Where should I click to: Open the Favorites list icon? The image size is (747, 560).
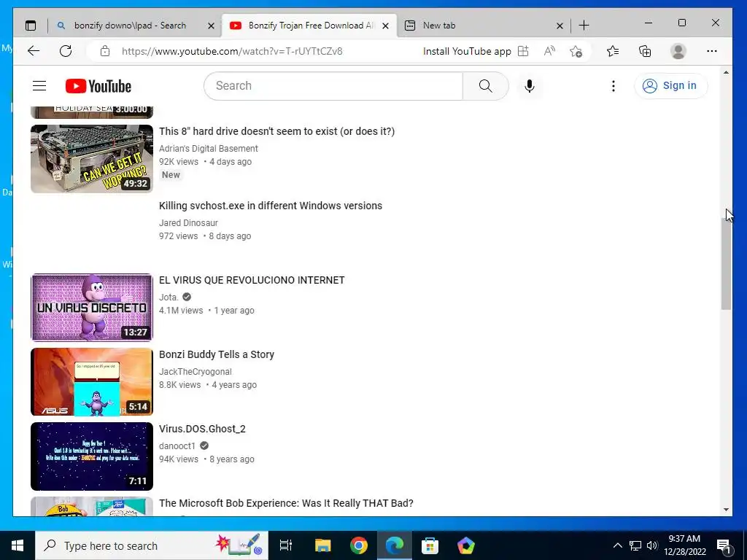coord(613,51)
